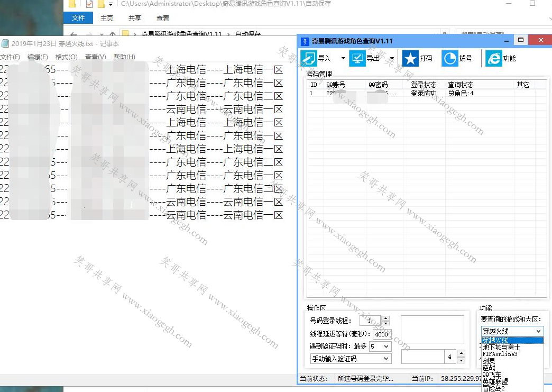The width and height of the screenshot is (552, 392).
Task: Switch to the 查看 ribbon tab in Explorer
Action: point(163,19)
